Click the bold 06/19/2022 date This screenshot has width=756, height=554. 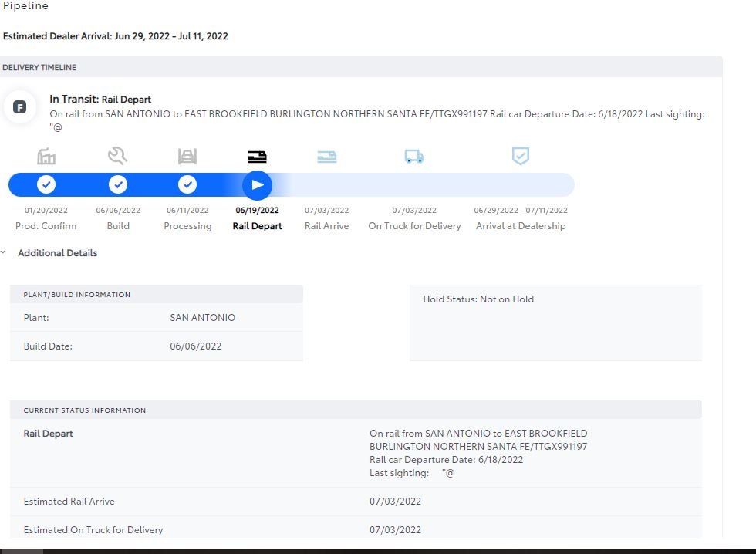[257, 210]
